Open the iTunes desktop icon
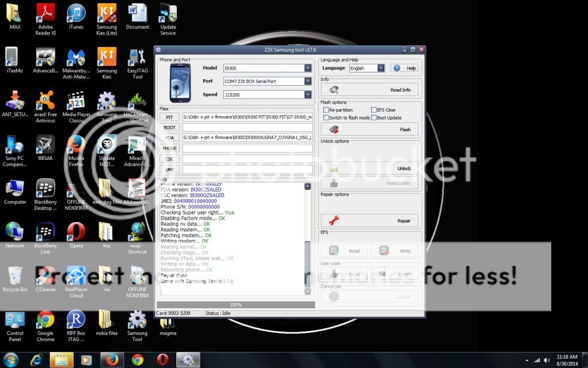Screen dimensions: 588x368 (x=76, y=16)
